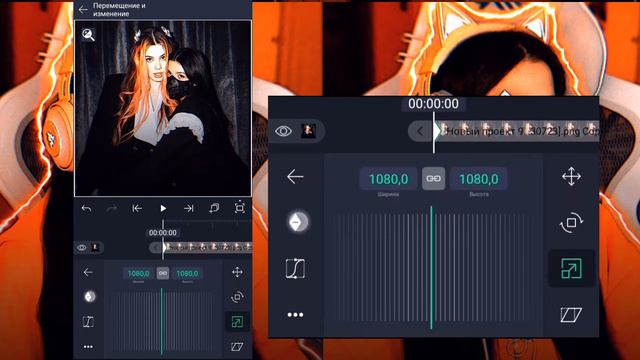Toggle layer visibility eye in small editor
The height and width of the screenshot is (360, 640).
coord(82,248)
